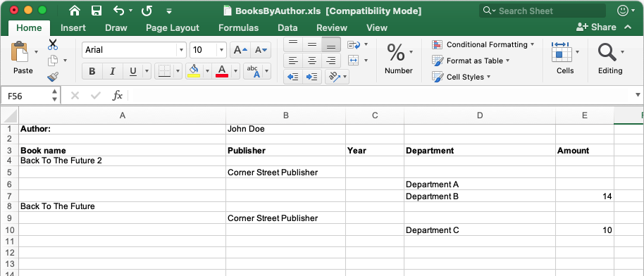This screenshot has width=644, height=276.
Task: Undo the last action
Action: 118,11
